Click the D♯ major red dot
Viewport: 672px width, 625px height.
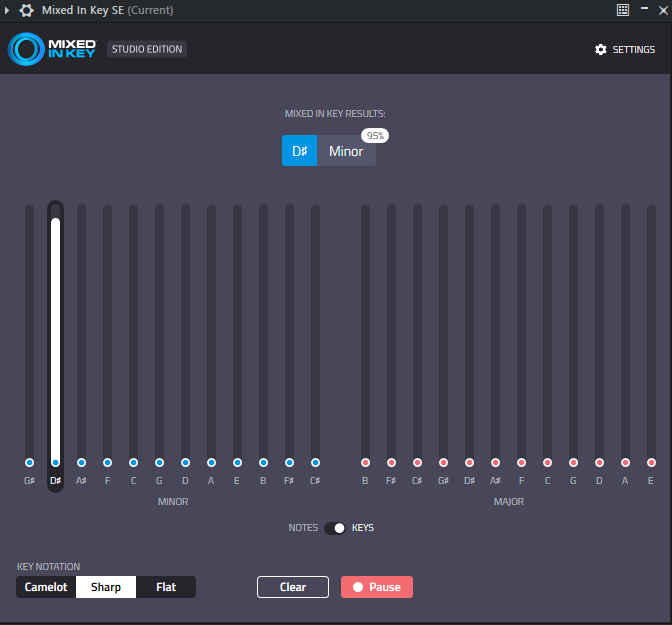[469, 463]
